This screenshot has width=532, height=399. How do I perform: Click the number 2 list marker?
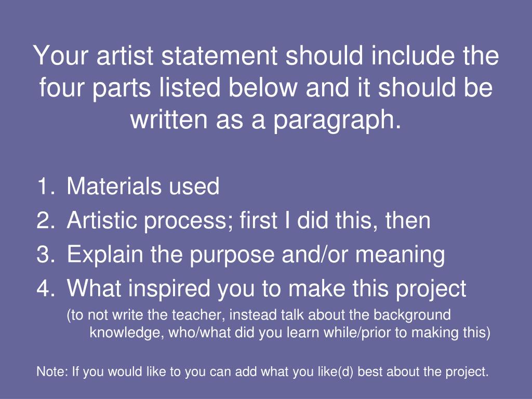[46, 220]
